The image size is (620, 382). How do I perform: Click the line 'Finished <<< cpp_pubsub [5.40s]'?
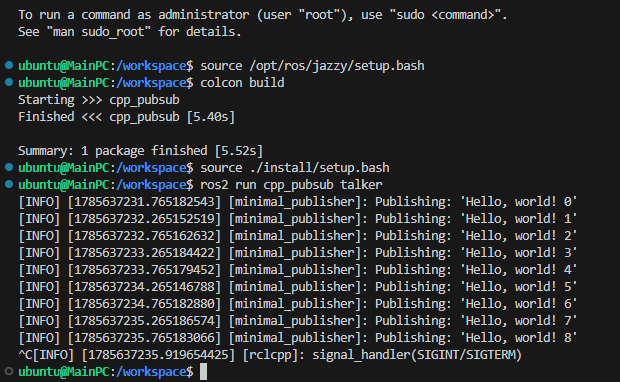click(x=127, y=117)
